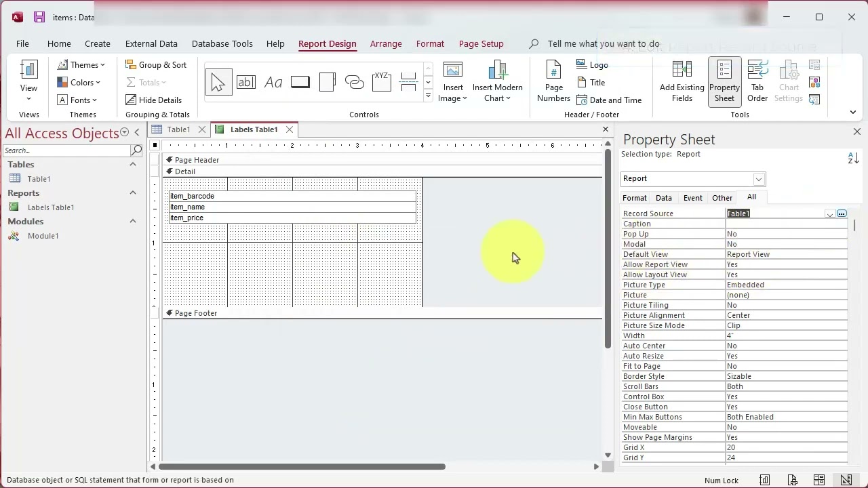The height and width of the screenshot is (488, 868).
Task: Switch to Design View from the status bar
Action: pyautogui.click(x=846, y=480)
